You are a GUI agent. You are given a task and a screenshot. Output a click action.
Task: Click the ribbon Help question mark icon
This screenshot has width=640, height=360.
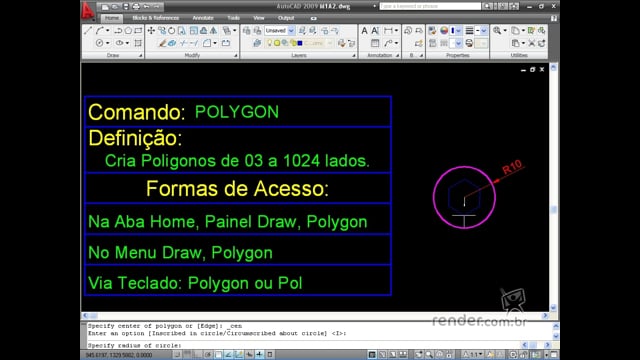pos(553,18)
